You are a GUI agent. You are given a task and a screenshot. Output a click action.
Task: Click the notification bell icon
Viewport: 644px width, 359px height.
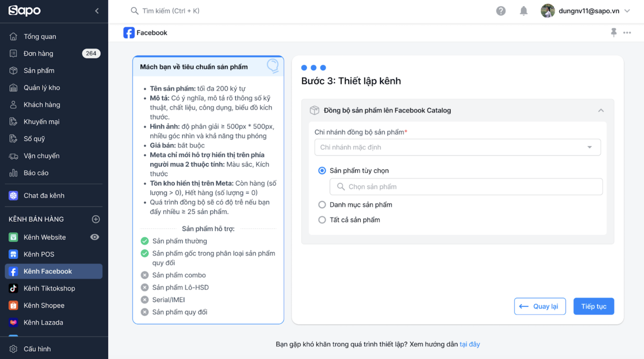(524, 11)
